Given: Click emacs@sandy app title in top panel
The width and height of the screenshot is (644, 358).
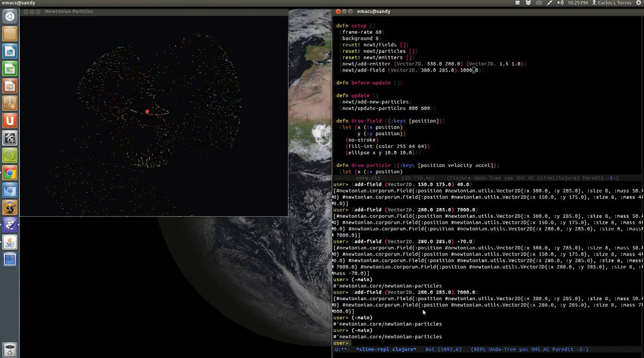Looking at the screenshot, I should pos(19,3).
